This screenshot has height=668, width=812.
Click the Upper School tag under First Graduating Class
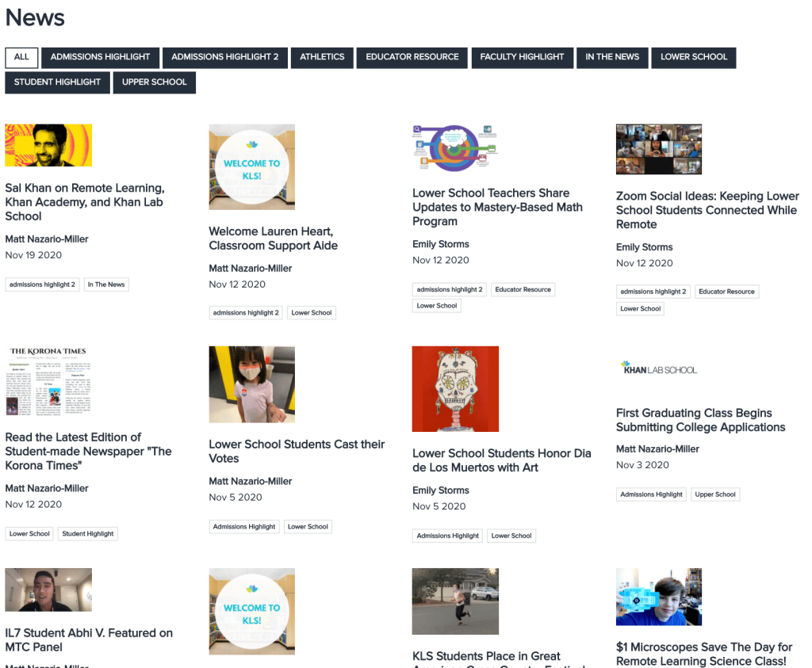(x=715, y=494)
